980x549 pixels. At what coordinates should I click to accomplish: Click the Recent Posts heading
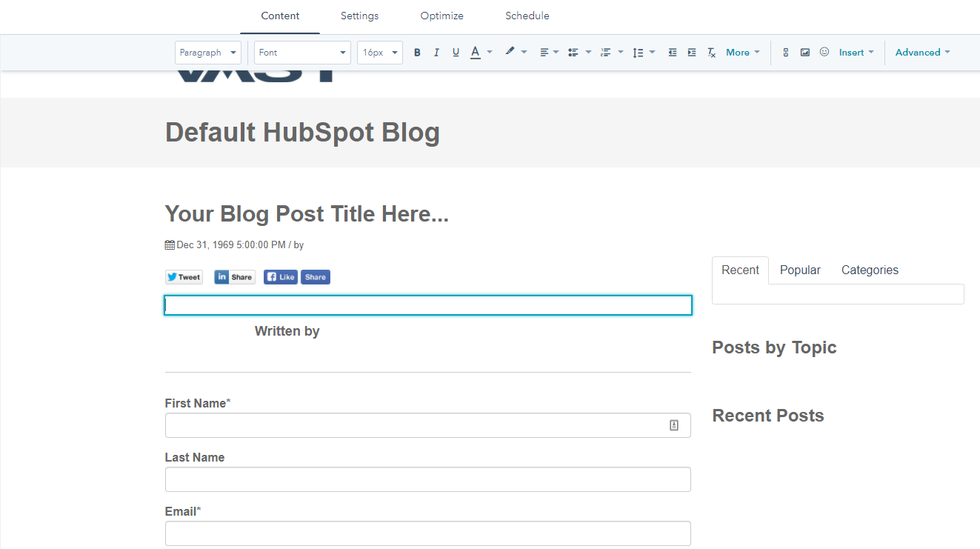pos(768,416)
